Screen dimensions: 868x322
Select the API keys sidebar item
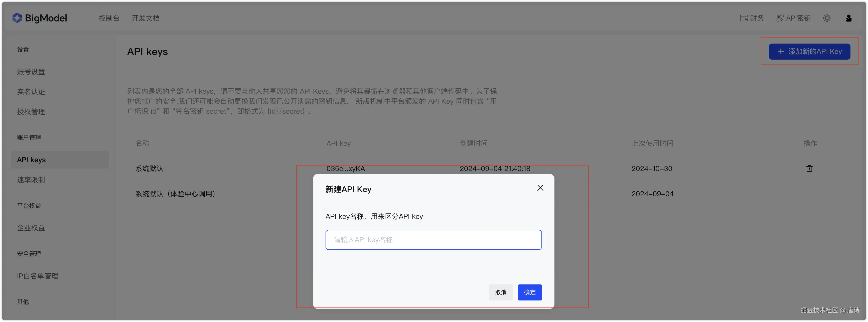click(31, 160)
